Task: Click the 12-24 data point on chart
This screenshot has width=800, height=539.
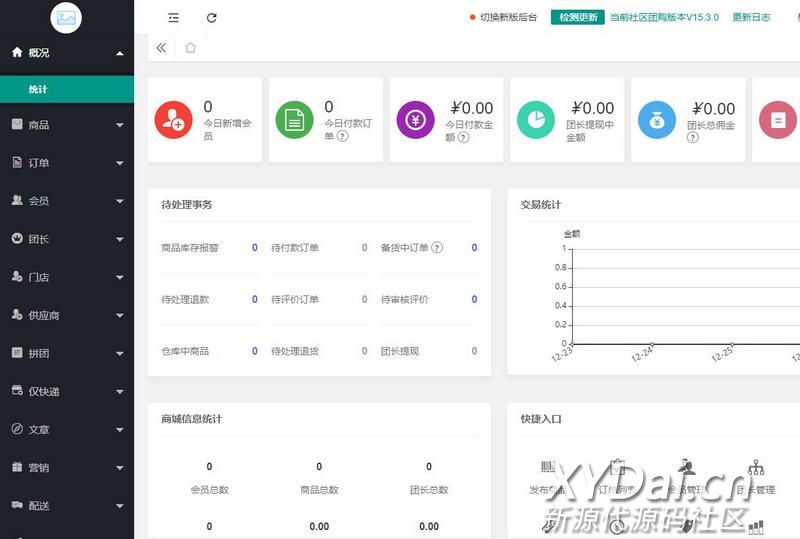Action: [652, 344]
